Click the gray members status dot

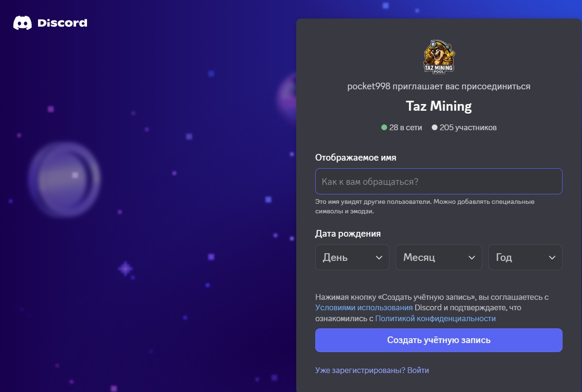435,128
